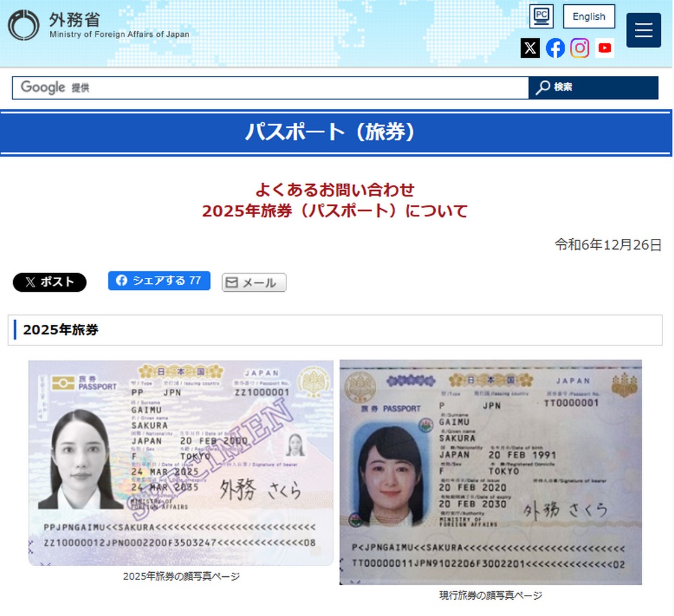
Task: Click the 検索 search button
Action: click(593, 88)
